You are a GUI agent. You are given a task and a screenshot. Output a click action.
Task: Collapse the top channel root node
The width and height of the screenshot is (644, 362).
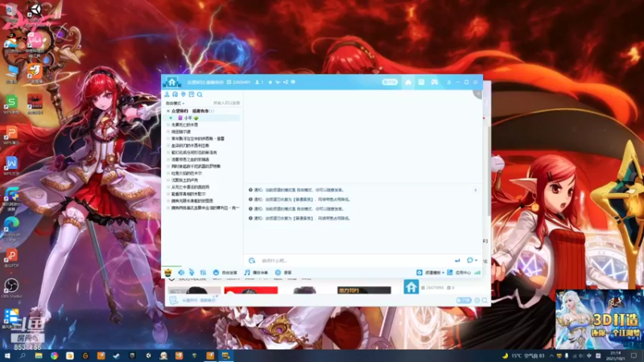click(x=168, y=111)
